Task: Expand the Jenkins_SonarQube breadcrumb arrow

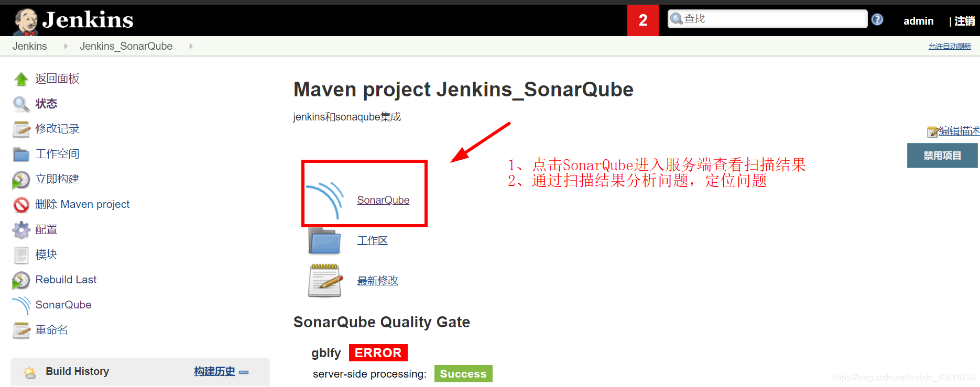Action: point(191,46)
